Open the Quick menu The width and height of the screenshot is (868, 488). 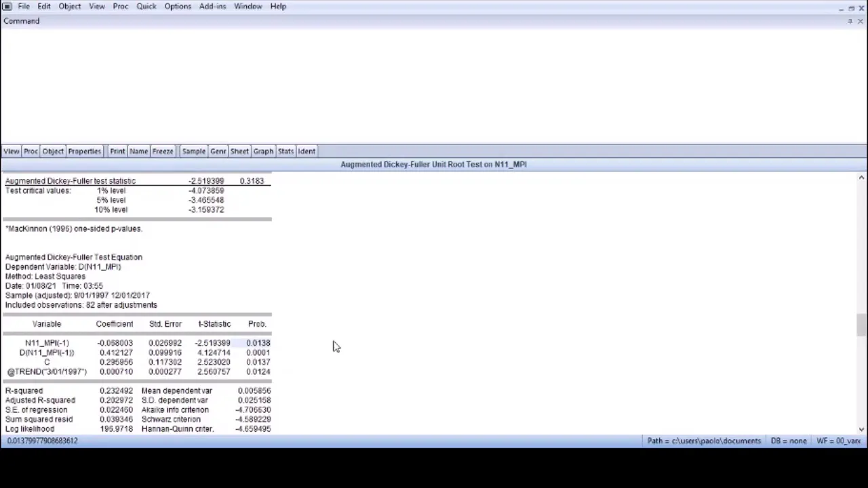146,6
